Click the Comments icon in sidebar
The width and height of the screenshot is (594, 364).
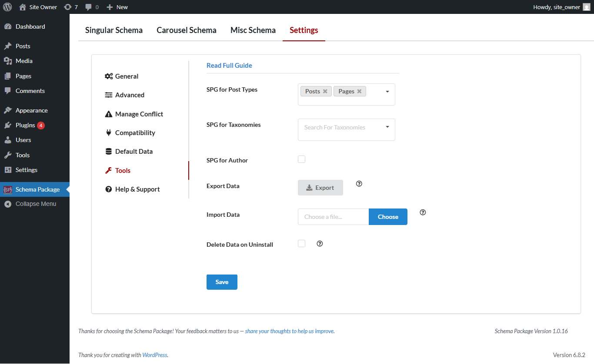8,91
